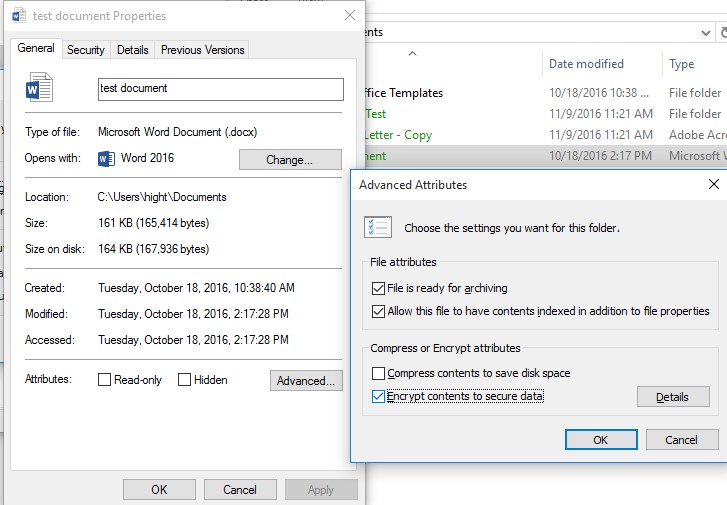The height and width of the screenshot is (505, 727).
Task: Click the filename text field
Action: (x=221, y=88)
